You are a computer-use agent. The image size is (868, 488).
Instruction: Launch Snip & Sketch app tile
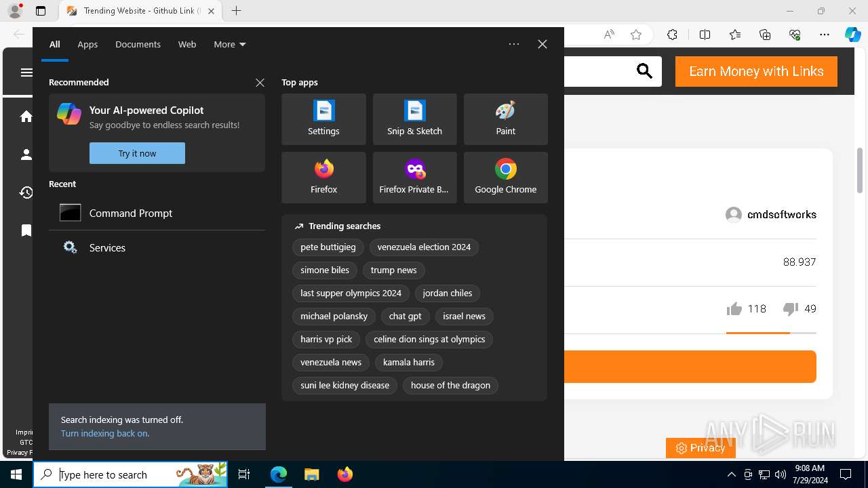click(414, 119)
